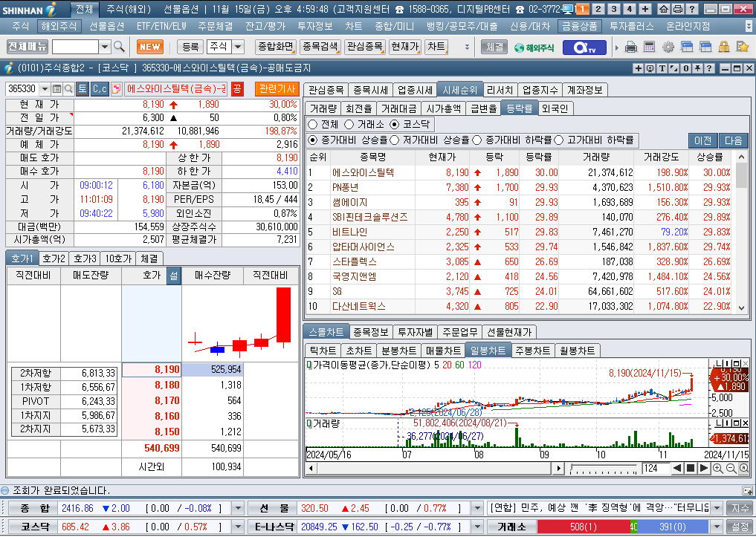Open the 금융상품 top menu
756x537 pixels.
580,26
